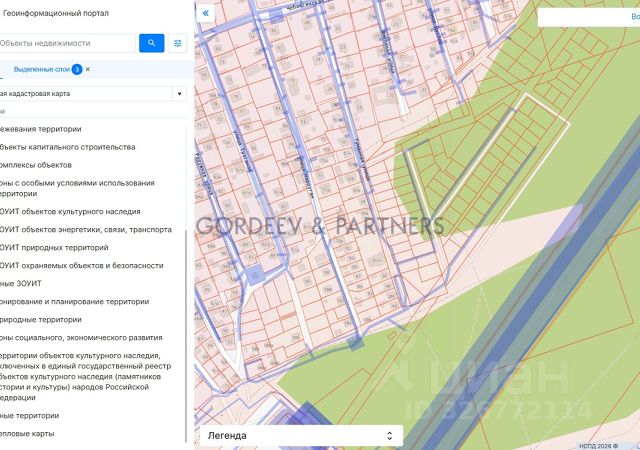The image size is (640, 450).
Task: Select the Иные территории layer
Action: tap(29, 416)
